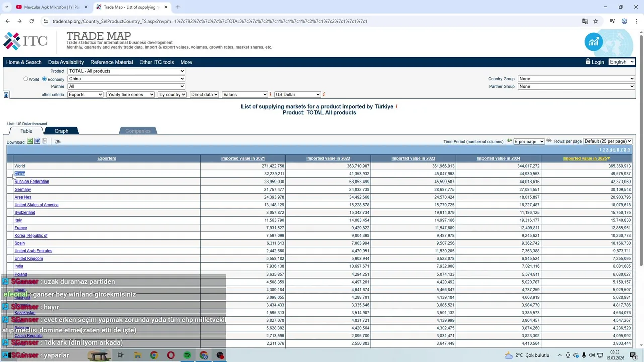Sort by Exporters column header
644x362 pixels.
[107, 158]
